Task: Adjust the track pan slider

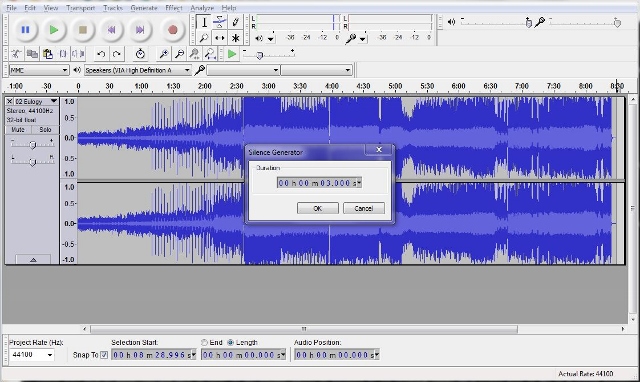Action: pos(33,162)
